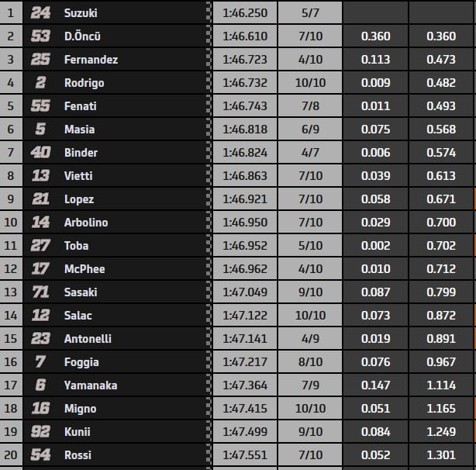
Task: Click the number 55 badge beside Fenati
Action: [x=40, y=106]
